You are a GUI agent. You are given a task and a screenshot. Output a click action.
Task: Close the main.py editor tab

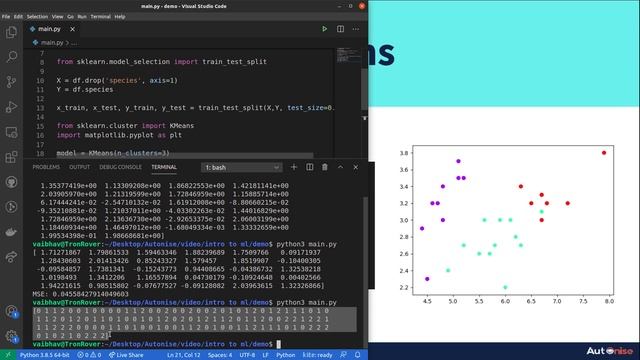(x=72, y=29)
